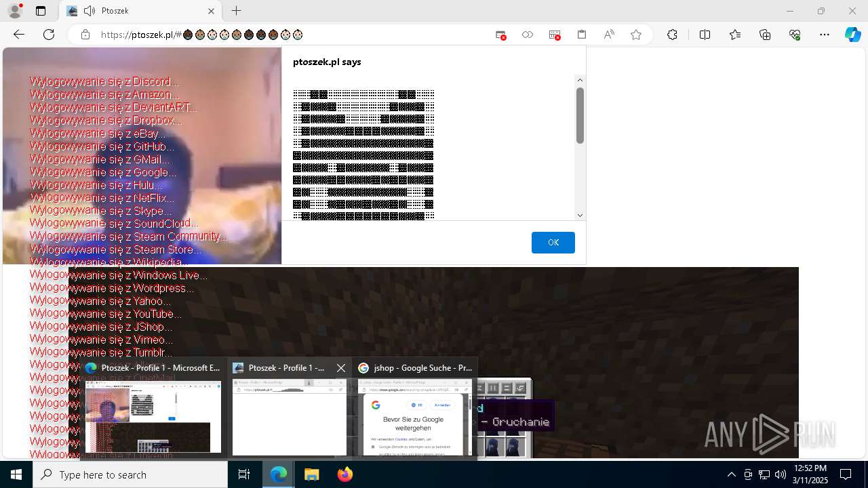The image size is (868, 488).
Task: Click the dialog vertical scrollbar thumb
Action: (580, 115)
